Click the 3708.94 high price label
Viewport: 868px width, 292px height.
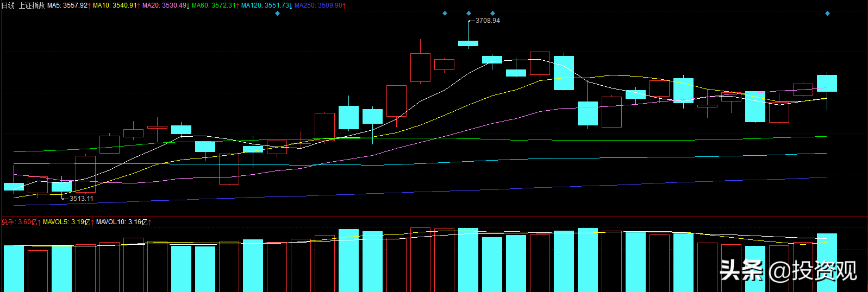click(488, 21)
